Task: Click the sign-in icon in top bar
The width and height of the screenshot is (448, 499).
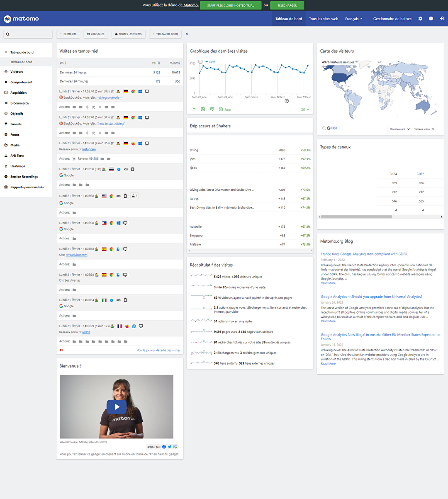Action: [442, 19]
